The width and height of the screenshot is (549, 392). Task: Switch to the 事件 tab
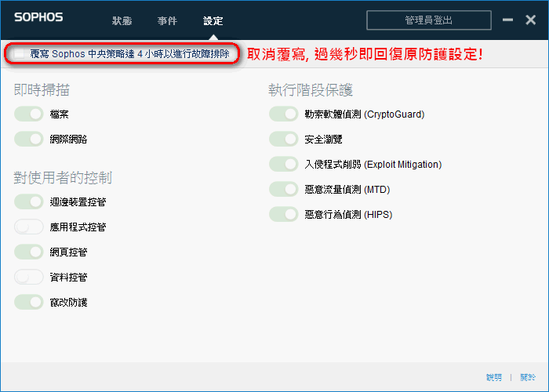167,20
